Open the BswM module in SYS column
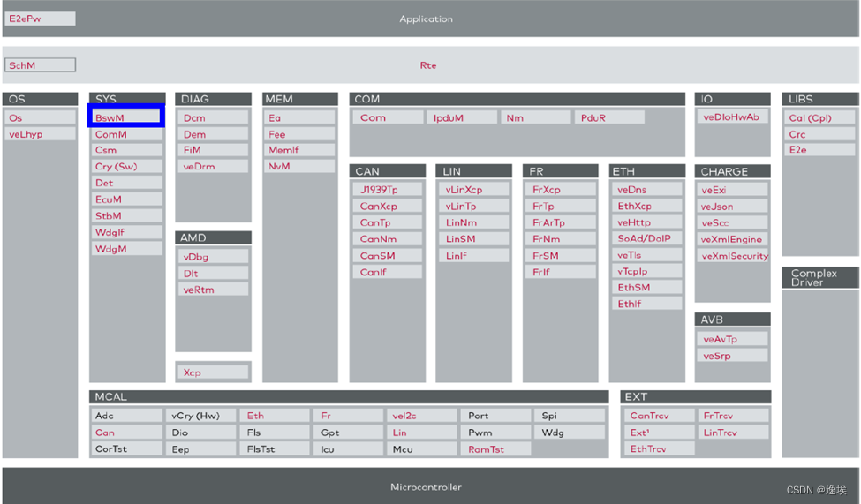 [126, 117]
